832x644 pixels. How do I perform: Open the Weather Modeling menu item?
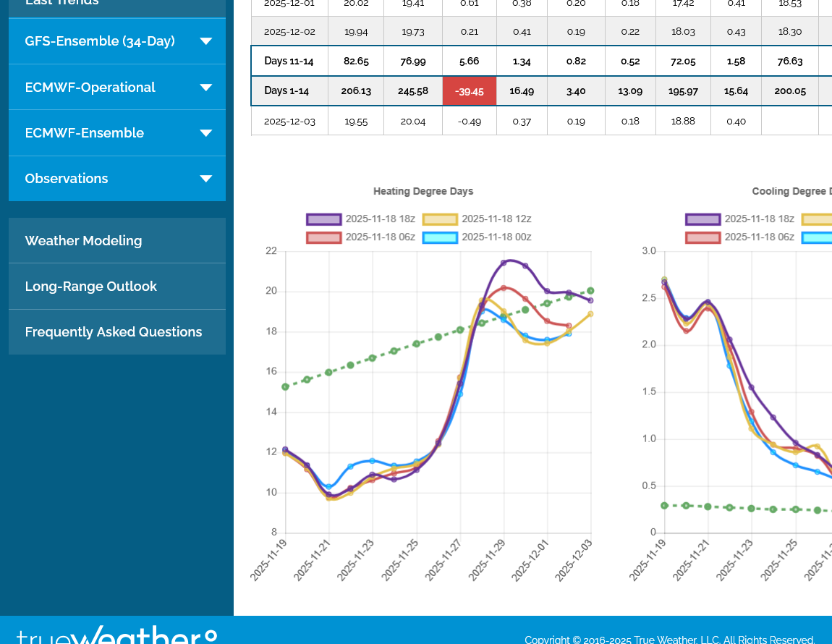point(83,241)
